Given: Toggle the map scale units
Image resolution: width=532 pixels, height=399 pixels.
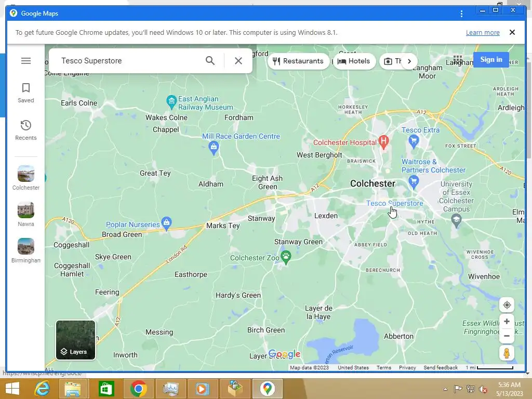Looking at the screenshot, I should click(489, 367).
